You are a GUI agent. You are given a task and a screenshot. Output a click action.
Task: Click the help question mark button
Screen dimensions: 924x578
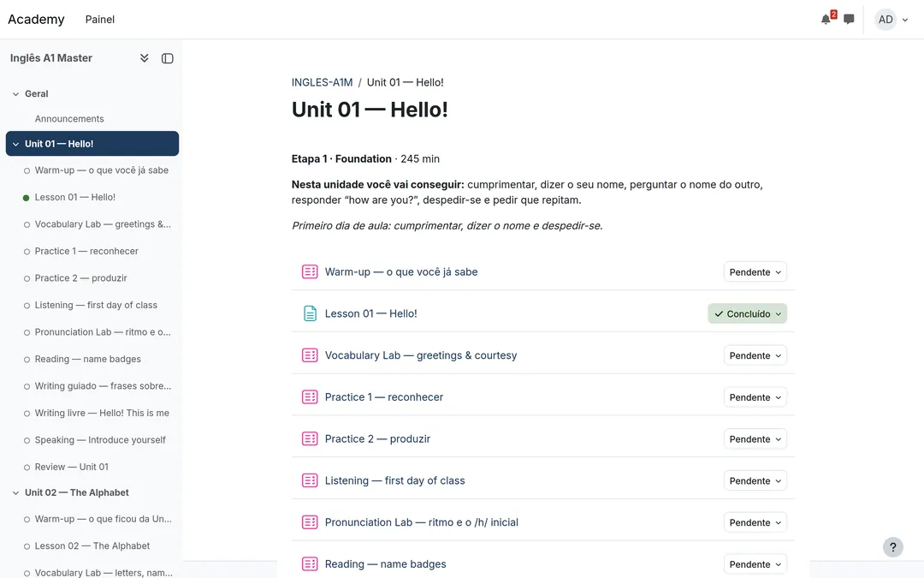pos(892,546)
